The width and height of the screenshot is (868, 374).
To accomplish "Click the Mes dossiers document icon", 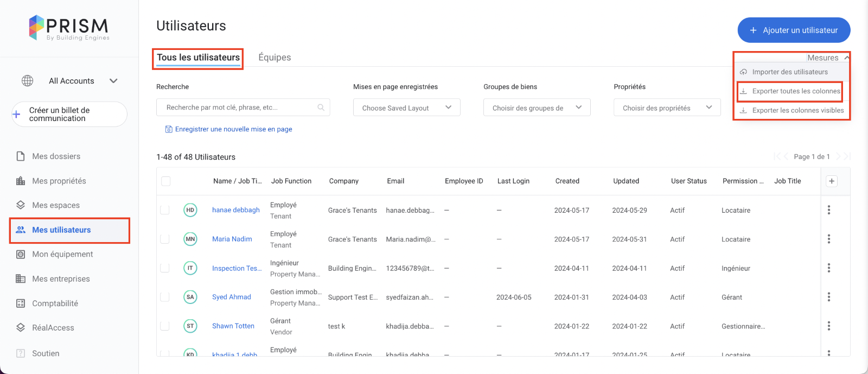I will pos(21,156).
